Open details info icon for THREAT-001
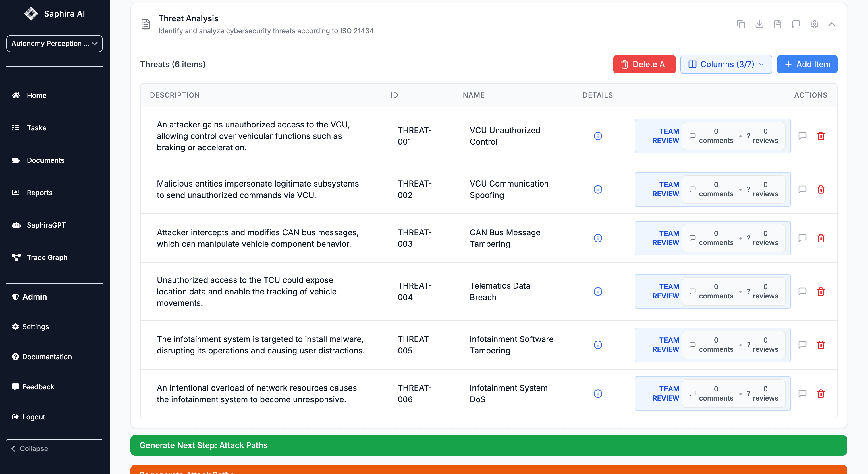This screenshot has height=474, width=868. coord(598,136)
